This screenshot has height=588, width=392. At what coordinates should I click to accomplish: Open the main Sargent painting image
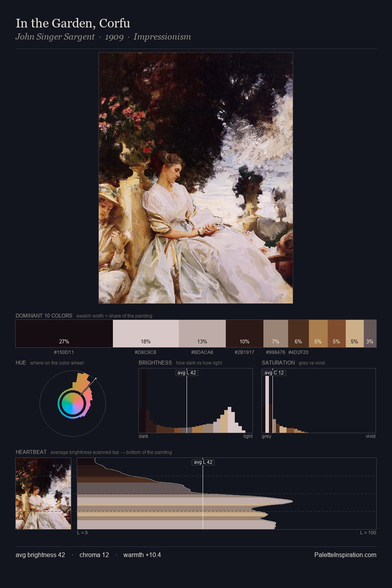click(196, 178)
